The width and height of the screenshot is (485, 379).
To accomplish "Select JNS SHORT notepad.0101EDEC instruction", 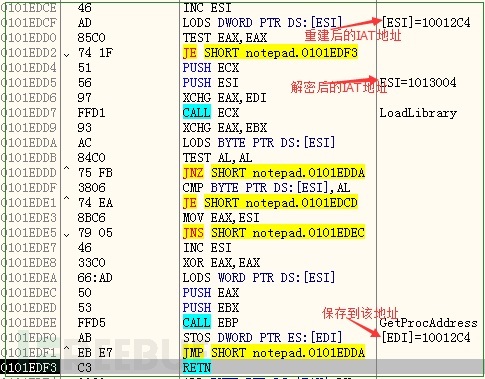I will click(x=274, y=233).
